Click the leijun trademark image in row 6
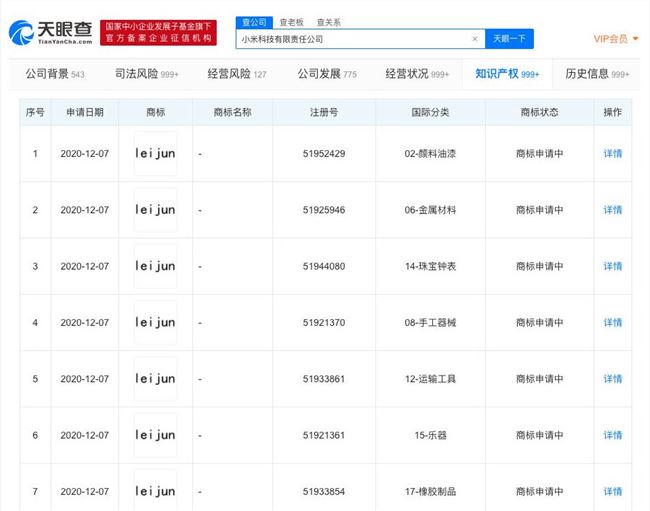 pos(155,435)
